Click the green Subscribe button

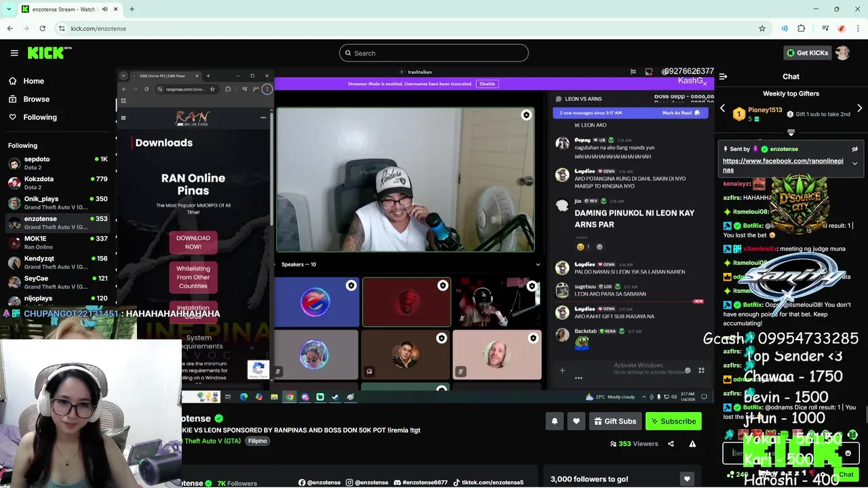(x=673, y=421)
